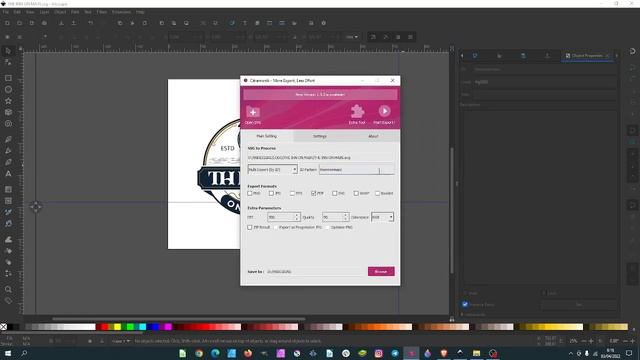
Task: Select the Eraser tool
Action: pos(8,262)
